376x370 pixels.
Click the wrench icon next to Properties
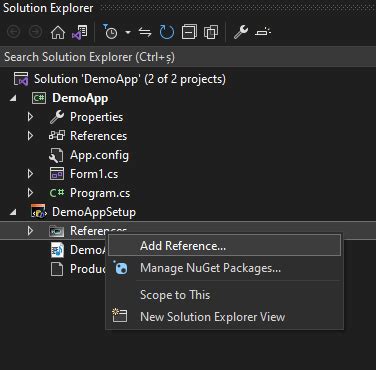pos(57,117)
